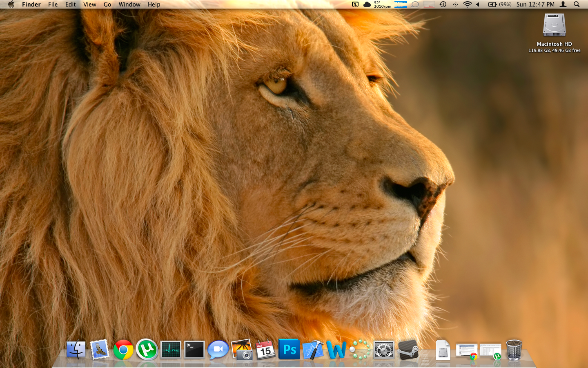Open the volume control menu

(x=478, y=4)
